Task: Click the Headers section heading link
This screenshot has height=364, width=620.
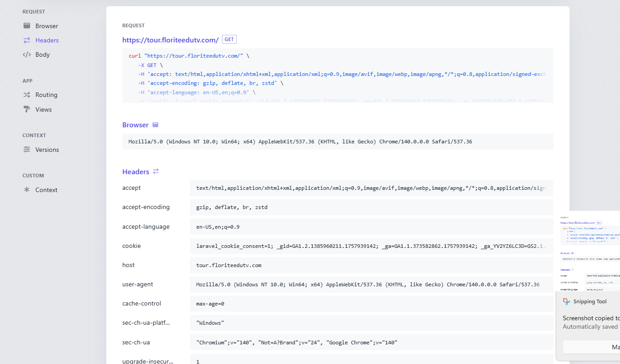Action: [136, 172]
